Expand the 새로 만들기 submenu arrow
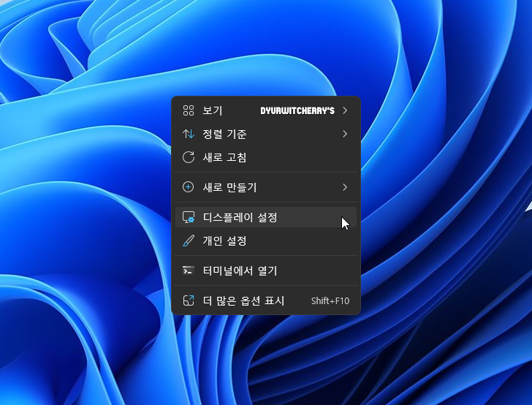This screenshot has height=405, width=532. click(345, 187)
